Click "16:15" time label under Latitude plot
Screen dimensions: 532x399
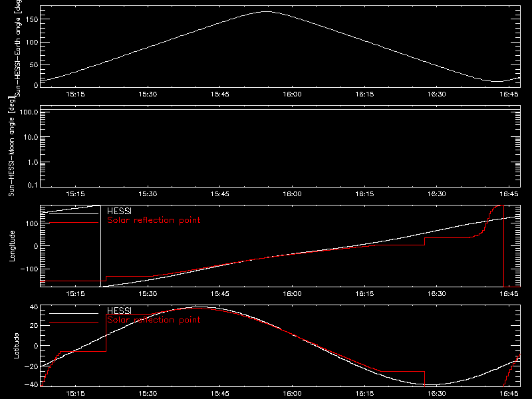[364, 394]
